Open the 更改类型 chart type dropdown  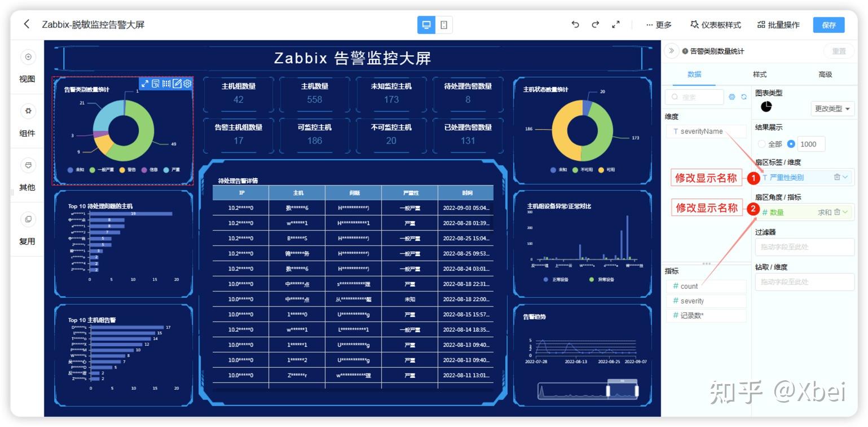(832, 108)
